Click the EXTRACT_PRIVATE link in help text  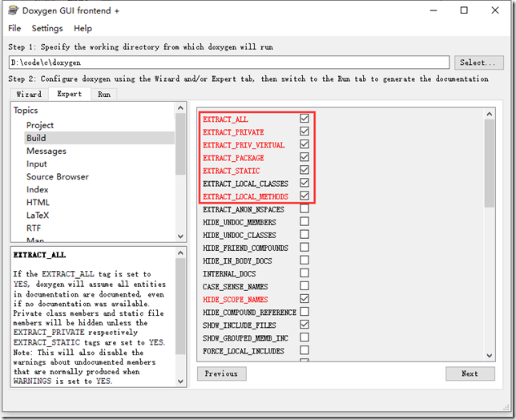click(x=49, y=332)
